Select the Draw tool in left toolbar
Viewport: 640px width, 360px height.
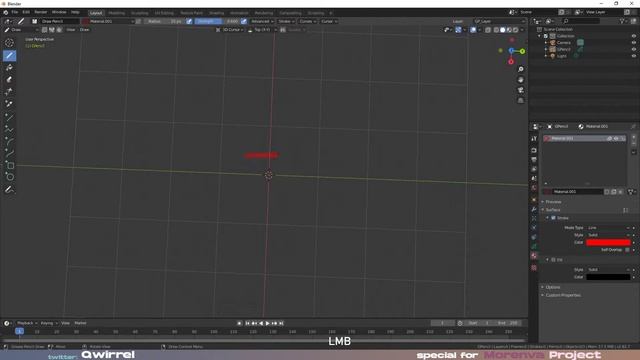(x=9, y=56)
